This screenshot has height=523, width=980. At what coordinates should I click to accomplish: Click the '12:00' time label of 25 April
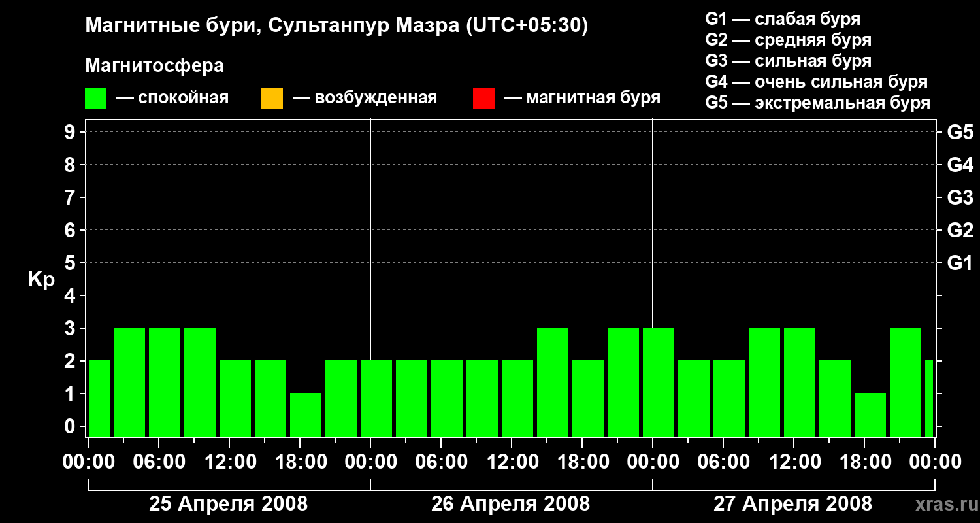coord(229,462)
